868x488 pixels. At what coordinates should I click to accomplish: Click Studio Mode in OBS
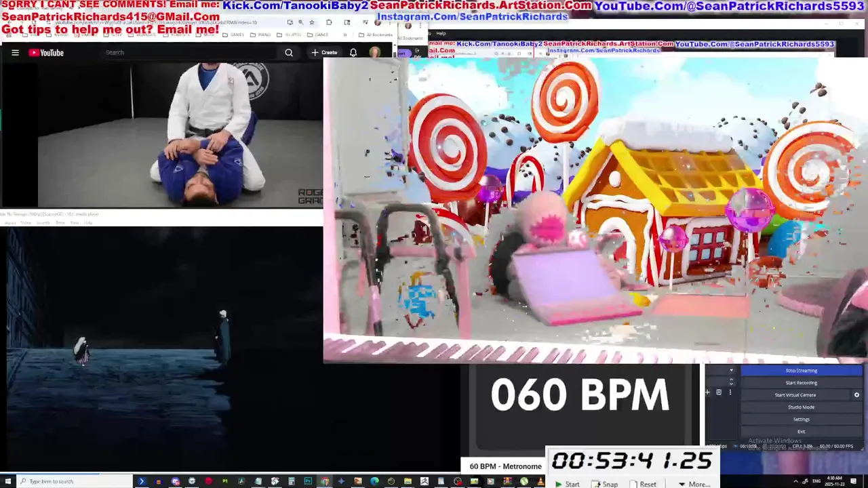click(801, 407)
